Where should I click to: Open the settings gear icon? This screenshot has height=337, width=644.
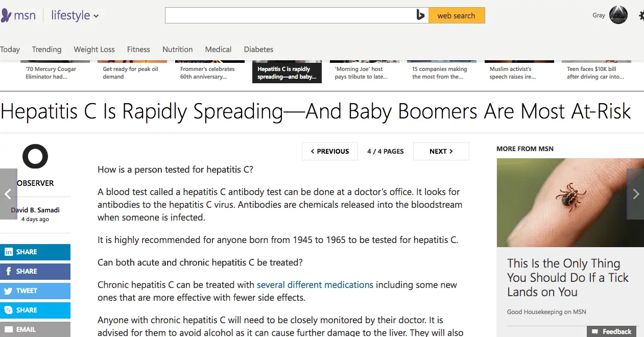pyautogui.click(x=641, y=15)
